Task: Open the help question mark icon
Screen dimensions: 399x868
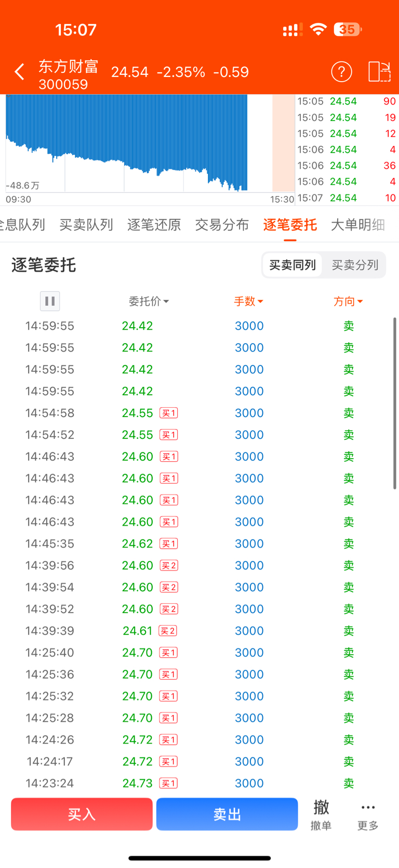Action: pyautogui.click(x=341, y=72)
